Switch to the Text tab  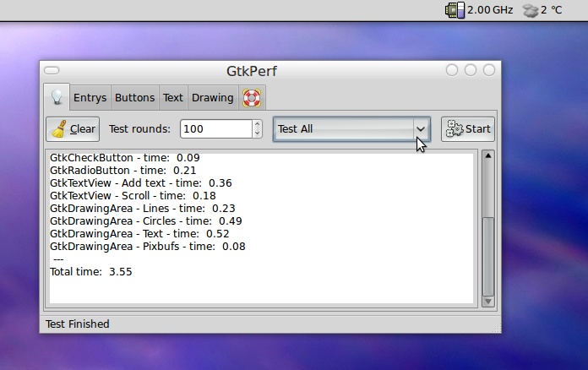(173, 98)
